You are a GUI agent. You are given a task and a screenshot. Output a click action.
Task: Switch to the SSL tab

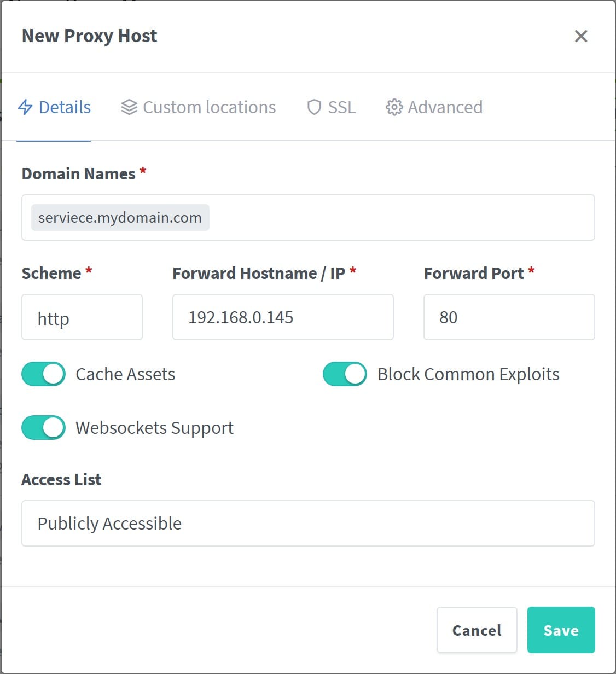[x=330, y=107]
